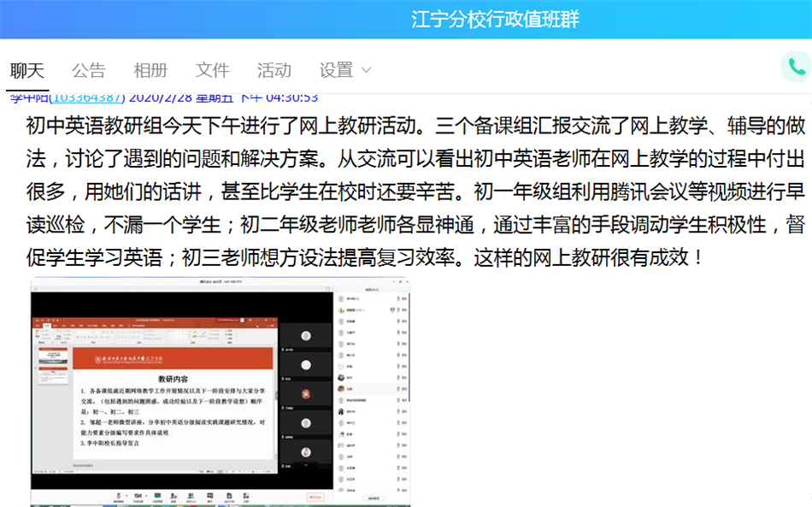Start a group call with the phone icon
Screen dimensions: 812x507
tap(797, 68)
